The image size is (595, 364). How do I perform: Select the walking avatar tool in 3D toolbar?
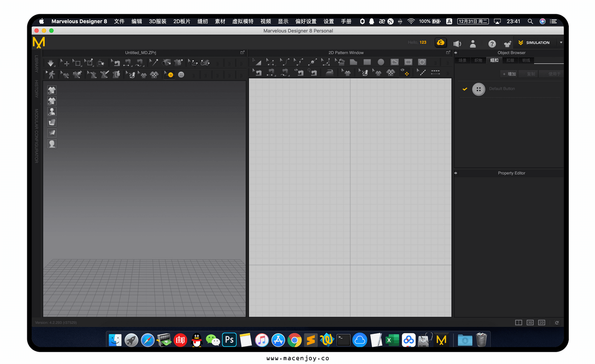(51, 74)
